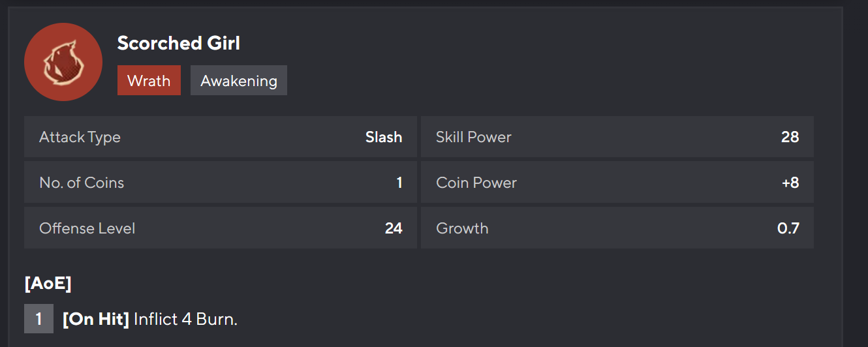This screenshot has height=347, width=868.
Task: Click the Slash attack type value
Action: click(x=384, y=137)
